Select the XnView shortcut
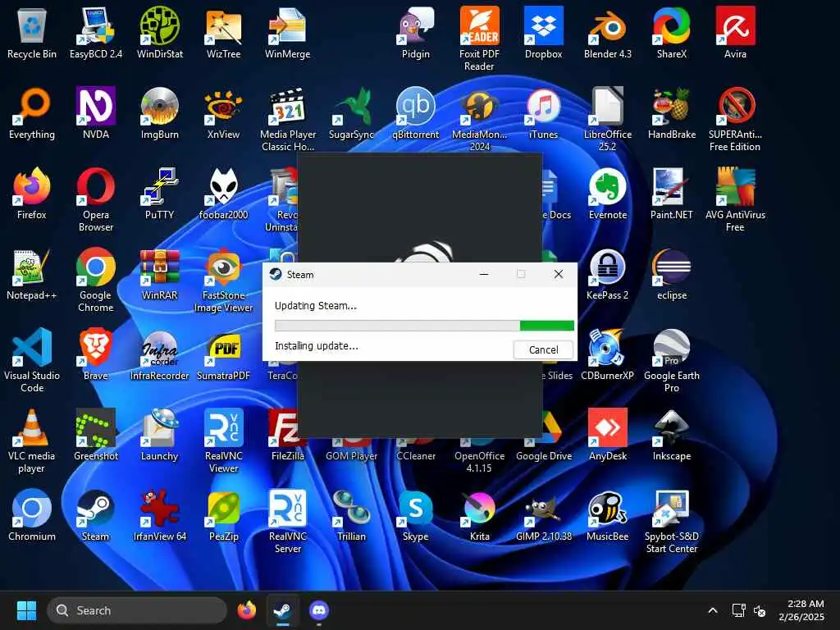This screenshot has height=630, width=840. click(223, 112)
